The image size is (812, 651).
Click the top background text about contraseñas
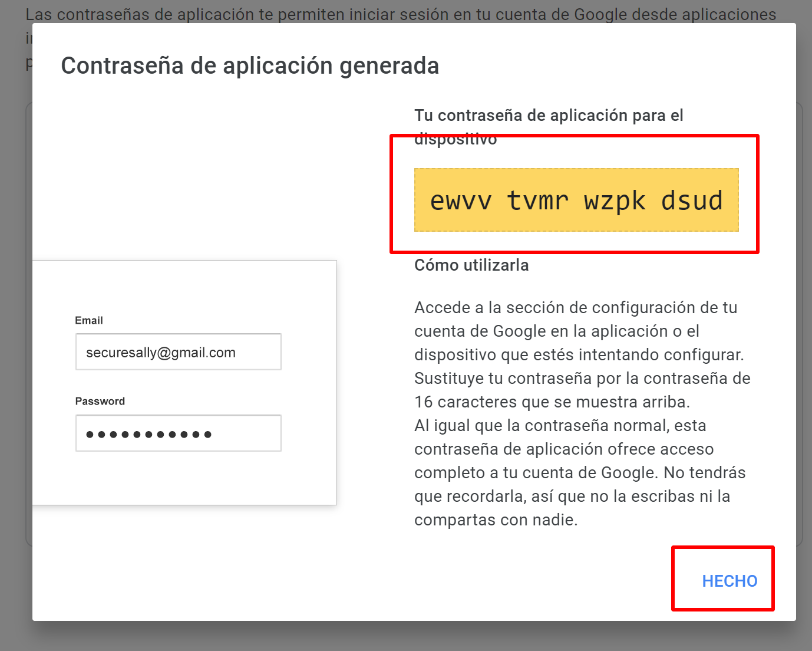pyautogui.click(x=401, y=14)
